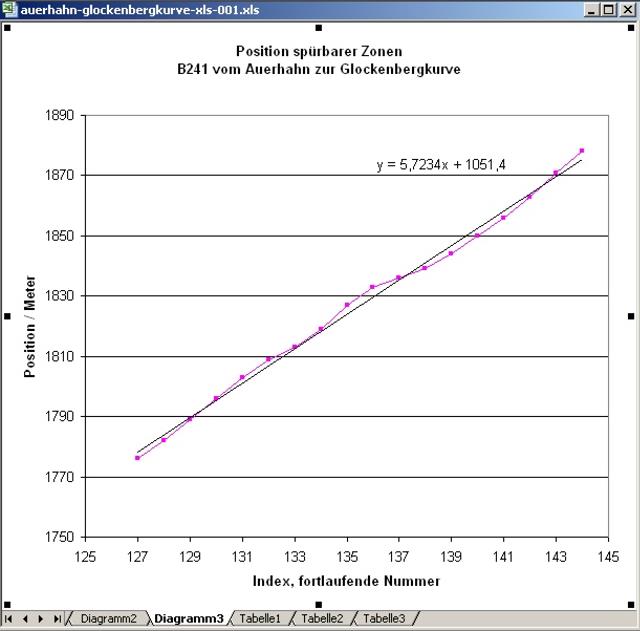Click the top-center chart selection handle
Viewport: 640px width, 631px height.
pyautogui.click(x=318, y=28)
